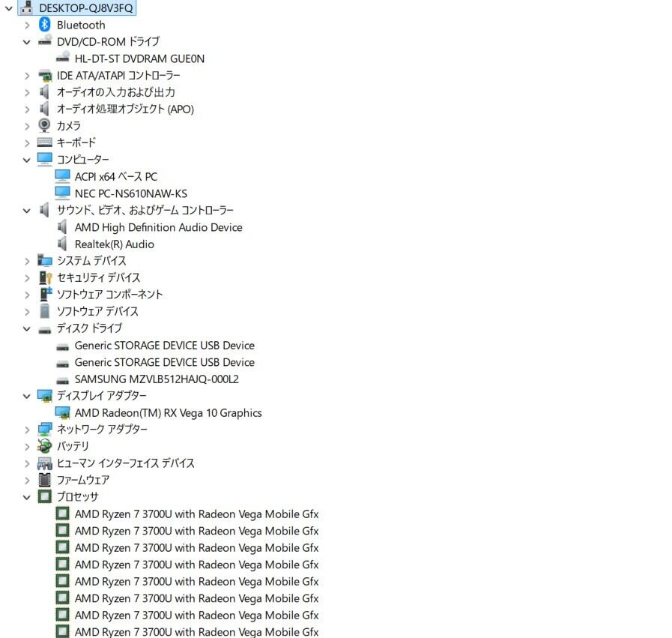Click the Realtek(R) Audio speaker icon
672x638 pixels.
coord(62,244)
